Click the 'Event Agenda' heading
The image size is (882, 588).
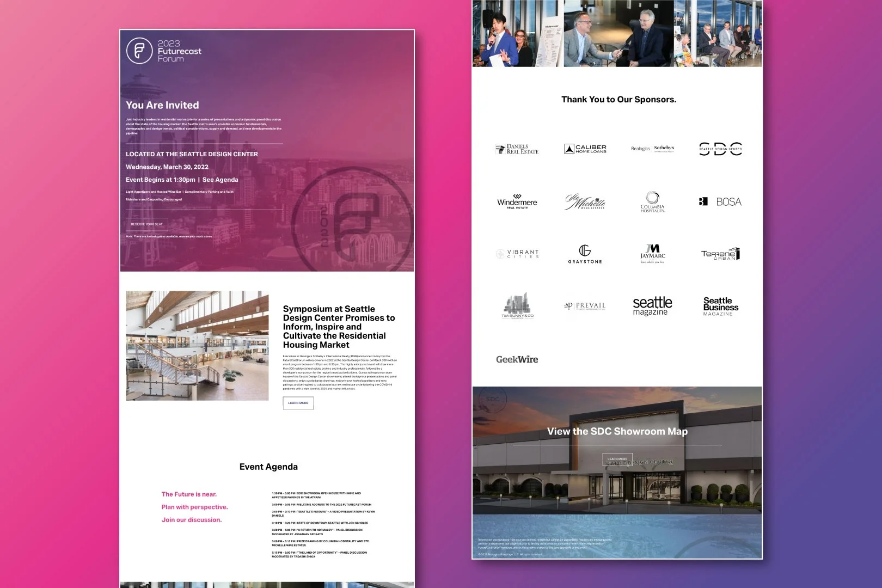point(268,467)
